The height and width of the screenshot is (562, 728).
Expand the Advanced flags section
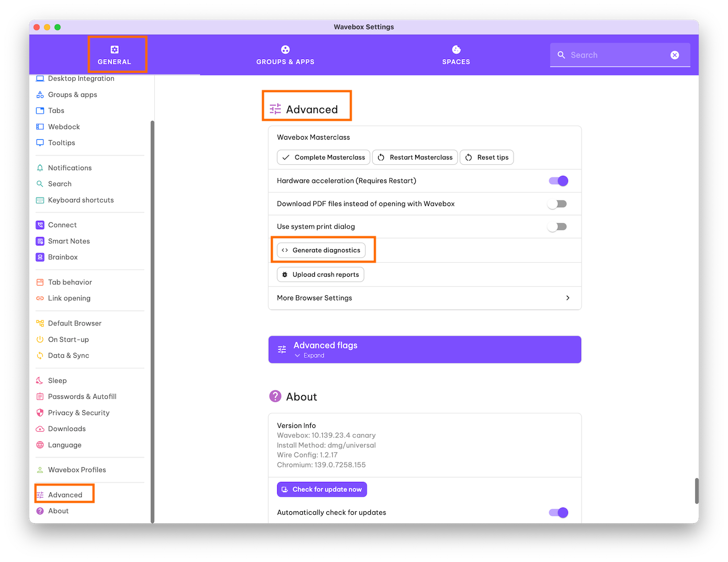(x=425, y=350)
